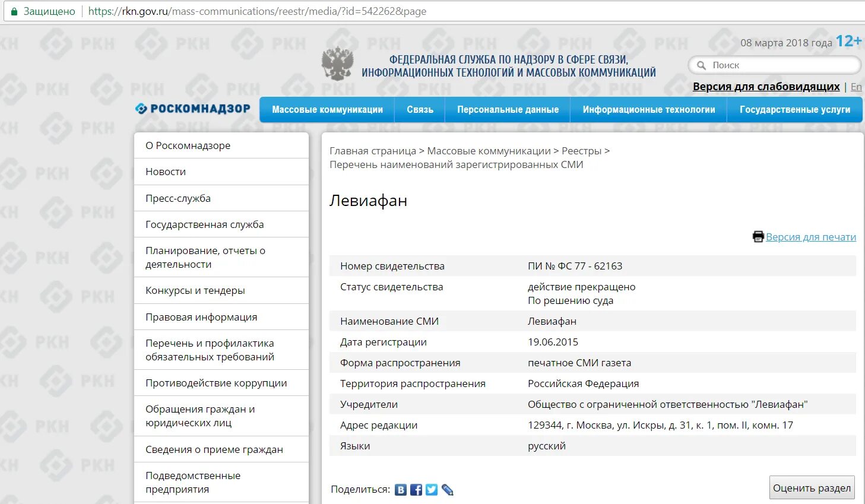865x504 pixels.
Task: Click the founder Общество с ограниченной ответственностью "Левиафан"
Action: tap(667, 404)
